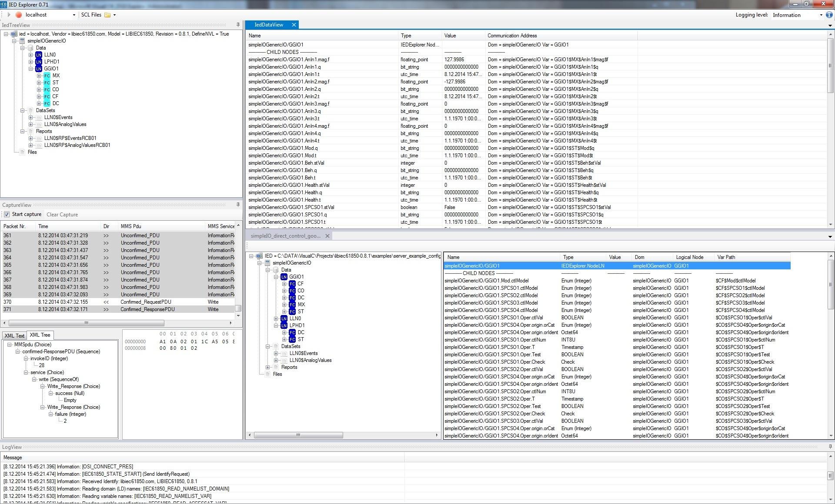The height and width of the screenshot is (504, 835).
Task: Click the help icon near Logging level
Action: point(829,15)
